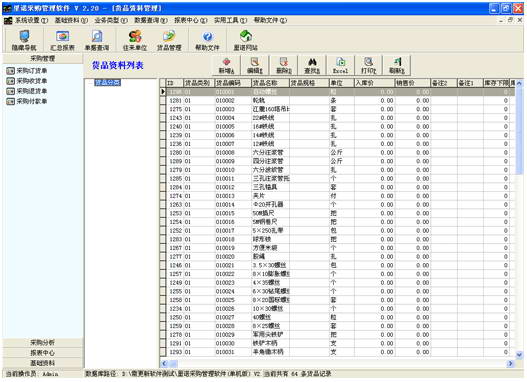Image resolution: width=527 pixels, height=382 pixels.
Task: Open the 业务类型 menu
Action: coord(111,20)
